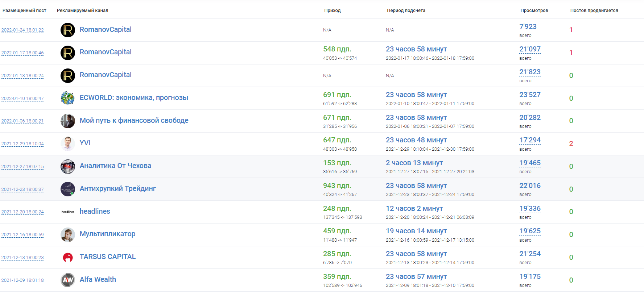
Task: Click the Приход column header
Action: (332, 11)
